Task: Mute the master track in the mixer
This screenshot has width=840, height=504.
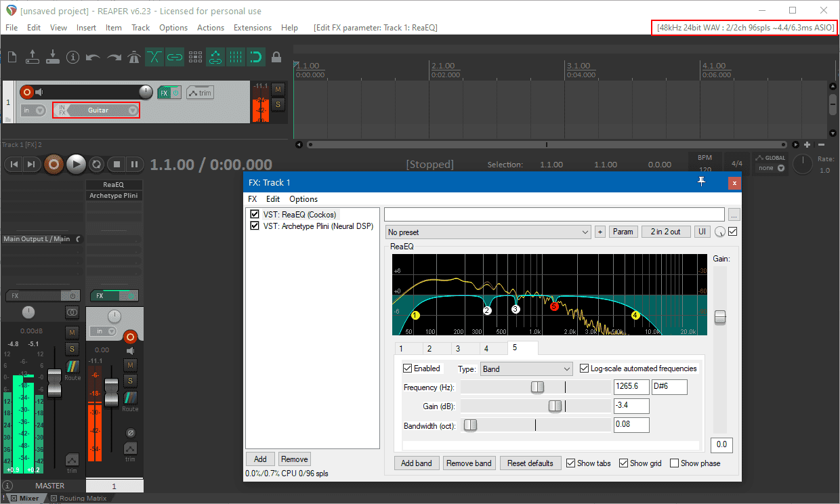Action: click(72, 332)
